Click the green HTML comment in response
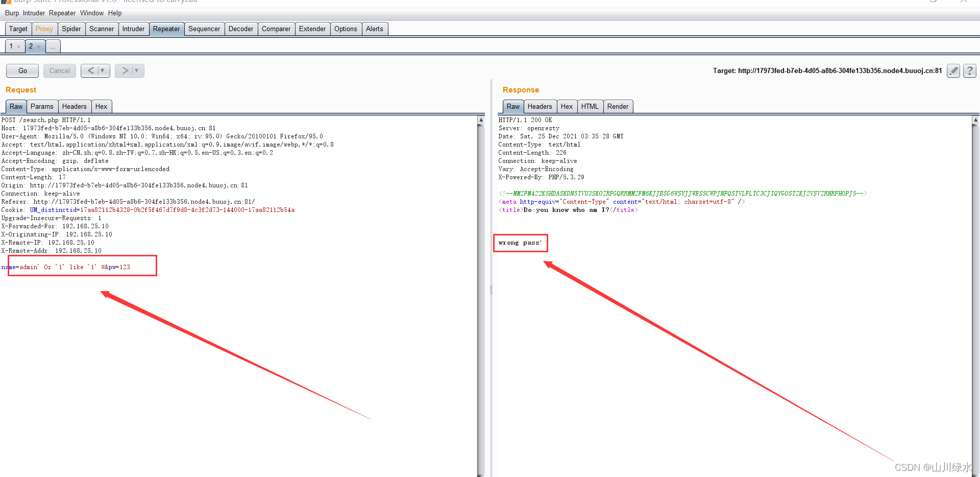The width and height of the screenshot is (980, 477). pos(683,194)
